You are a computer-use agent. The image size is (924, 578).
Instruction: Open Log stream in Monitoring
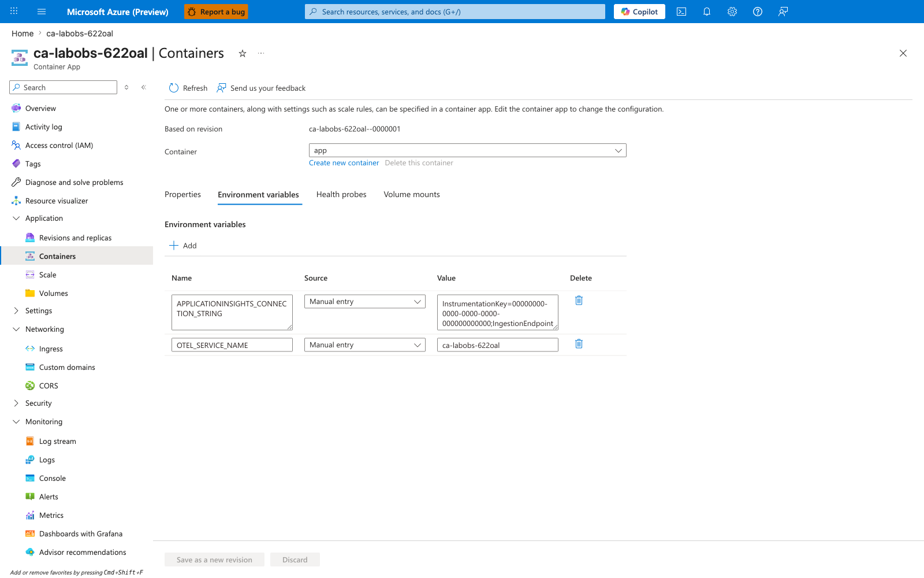click(x=58, y=441)
